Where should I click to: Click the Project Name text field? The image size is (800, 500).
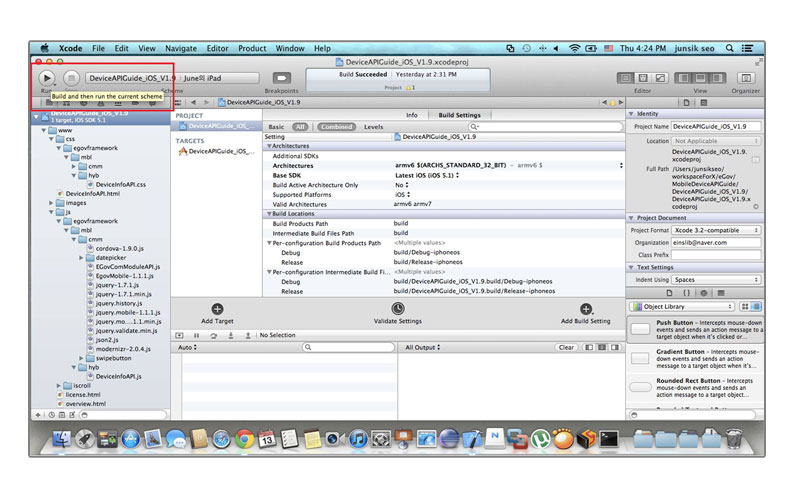(716, 127)
